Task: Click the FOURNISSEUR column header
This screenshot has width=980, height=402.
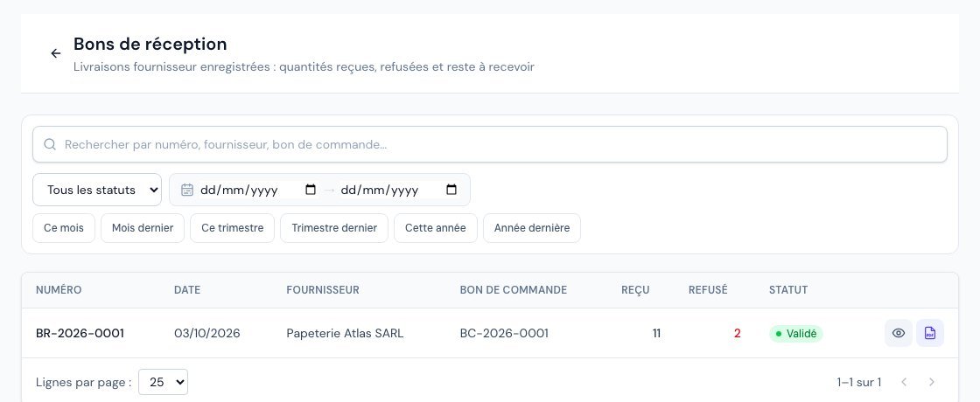Action: (x=323, y=290)
